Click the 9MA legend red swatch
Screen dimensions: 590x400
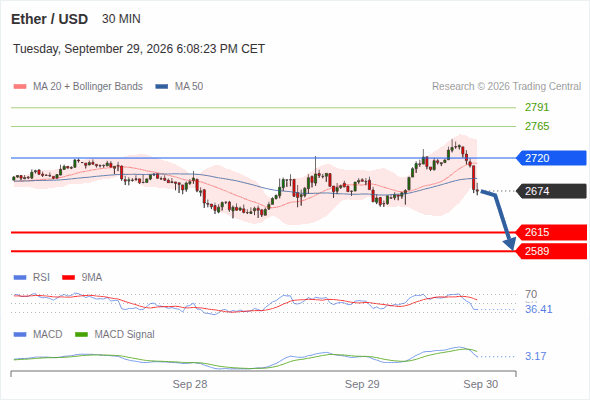[x=68, y=278]
